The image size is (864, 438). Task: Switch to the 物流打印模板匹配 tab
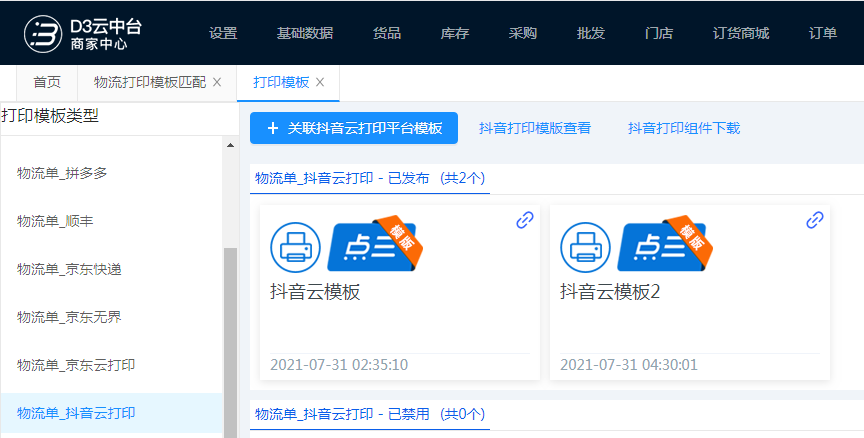click(150, 82)
